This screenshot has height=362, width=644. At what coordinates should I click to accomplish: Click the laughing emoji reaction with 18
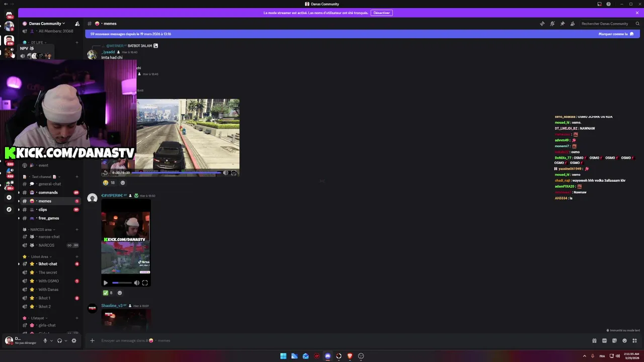(x=109, y=183)
